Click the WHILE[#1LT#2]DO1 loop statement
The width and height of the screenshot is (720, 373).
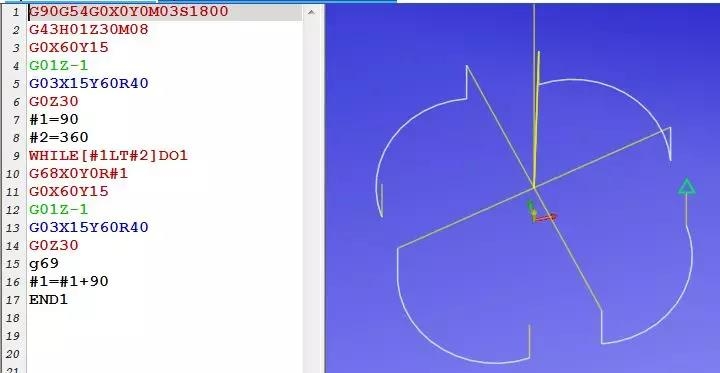pyautogui.click(x=108, y=155)
